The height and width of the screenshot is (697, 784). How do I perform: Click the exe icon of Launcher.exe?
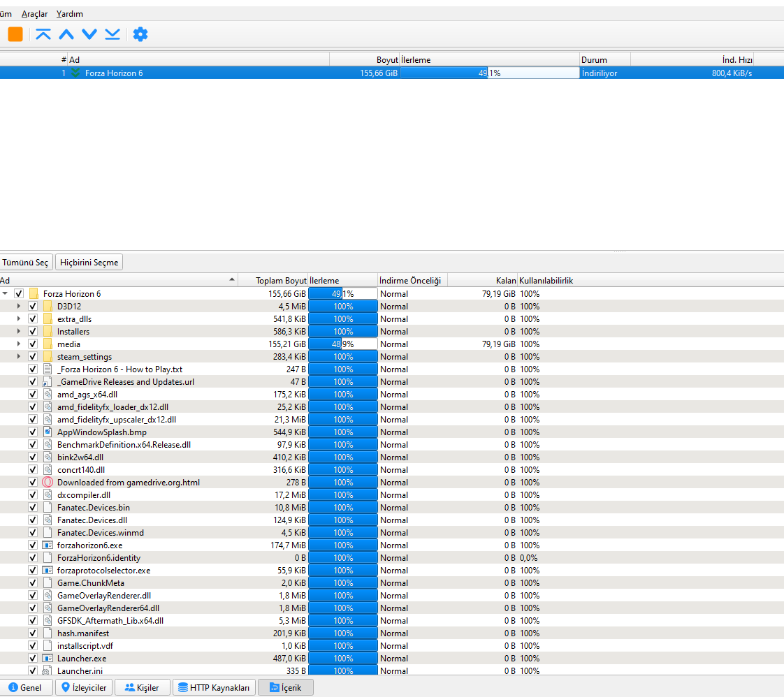pyautogui.click(x=48, y=658)
